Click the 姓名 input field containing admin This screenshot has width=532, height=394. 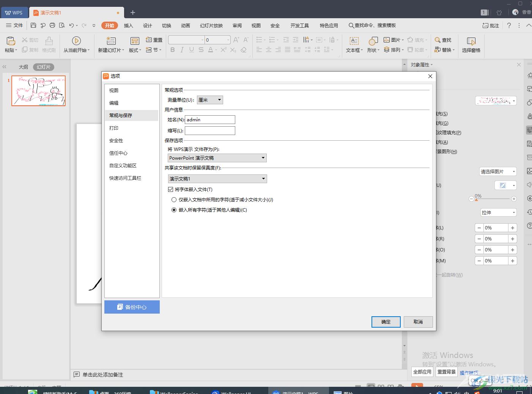[x=210, y=119]
